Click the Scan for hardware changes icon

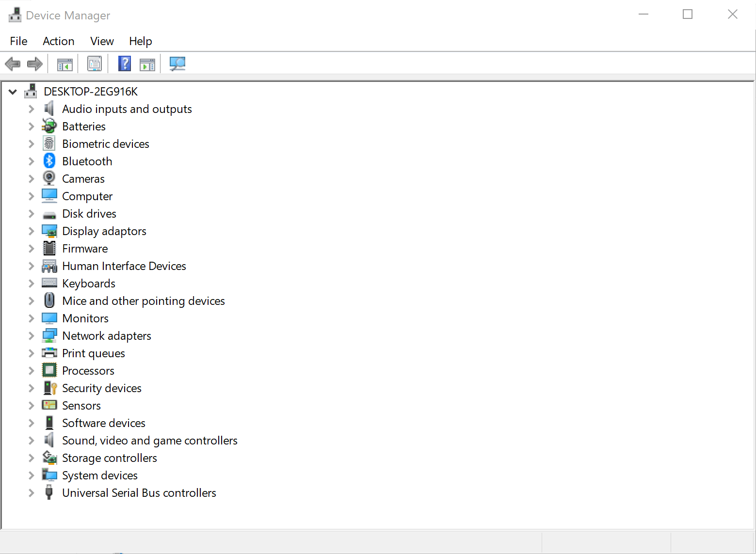177,63
